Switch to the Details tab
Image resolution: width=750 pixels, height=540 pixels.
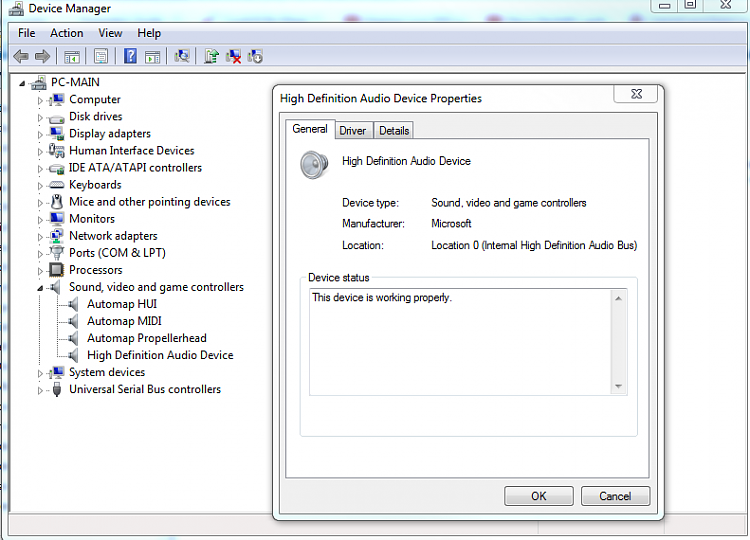(x=394, y=131)
